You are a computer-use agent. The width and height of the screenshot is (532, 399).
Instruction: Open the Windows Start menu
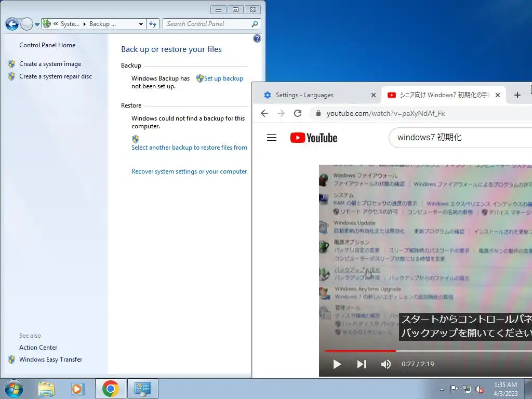14,389
